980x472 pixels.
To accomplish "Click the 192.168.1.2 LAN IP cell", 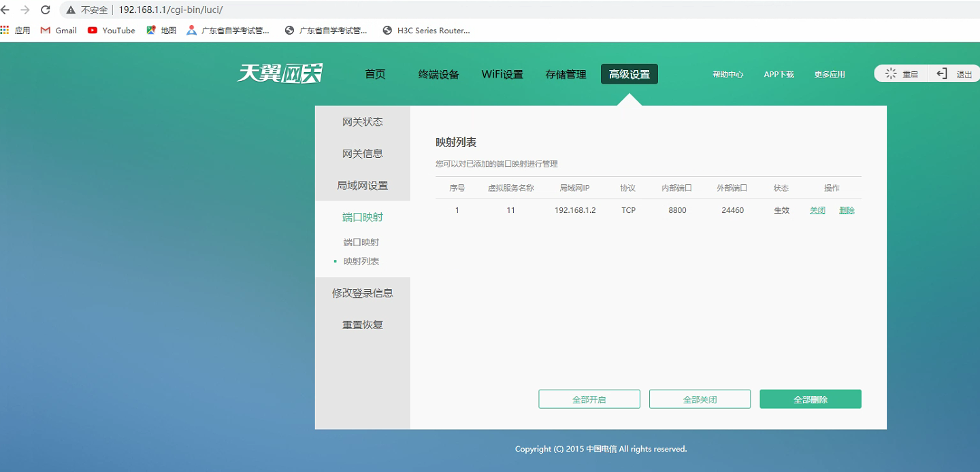I will click(575, 210).
